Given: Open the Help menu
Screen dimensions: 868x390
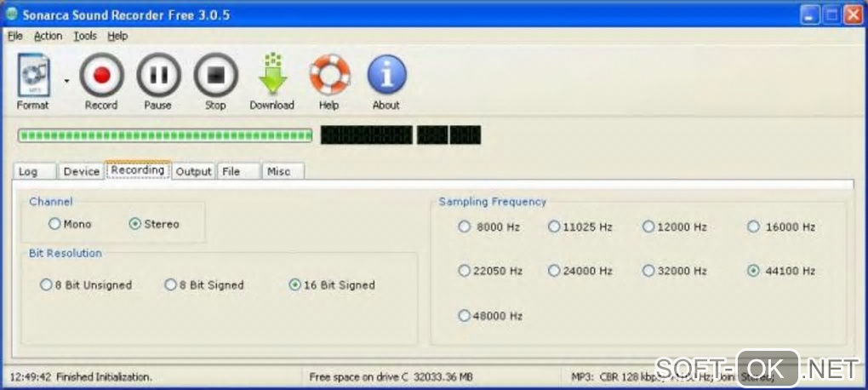Looking at the screenshot, I should [117, 36].
